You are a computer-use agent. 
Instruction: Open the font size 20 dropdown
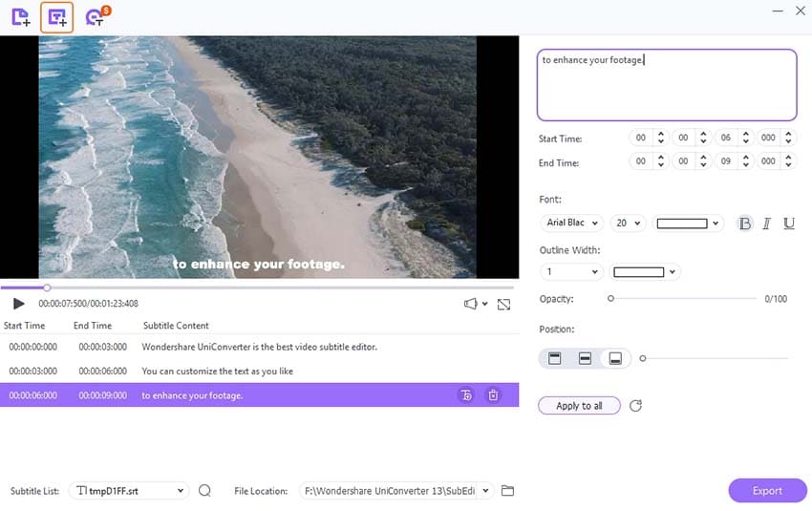[x=628, y=224]
